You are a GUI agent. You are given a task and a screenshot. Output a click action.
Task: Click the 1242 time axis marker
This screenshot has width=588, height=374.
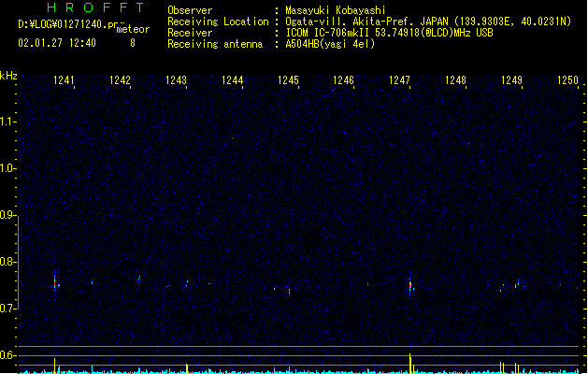click(120, 80)
